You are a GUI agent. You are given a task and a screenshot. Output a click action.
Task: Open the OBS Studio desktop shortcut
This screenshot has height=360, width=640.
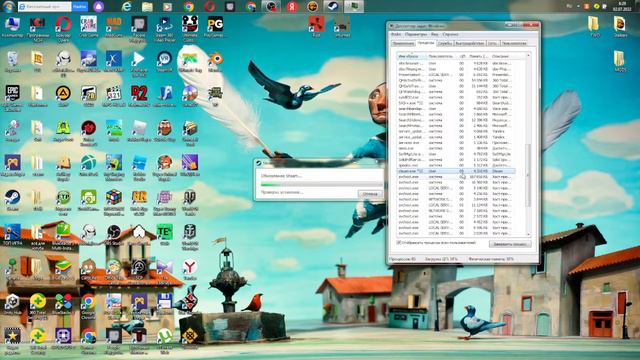click(113, 235)
